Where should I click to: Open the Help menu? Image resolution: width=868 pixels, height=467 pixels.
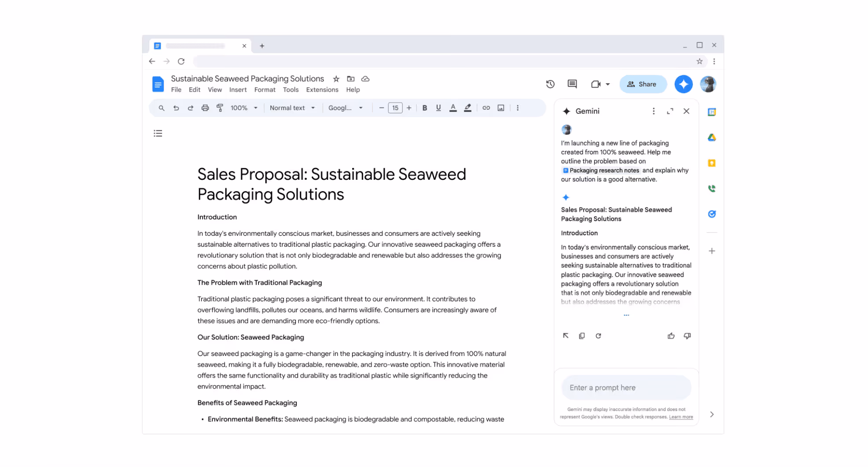coord(353,90)
